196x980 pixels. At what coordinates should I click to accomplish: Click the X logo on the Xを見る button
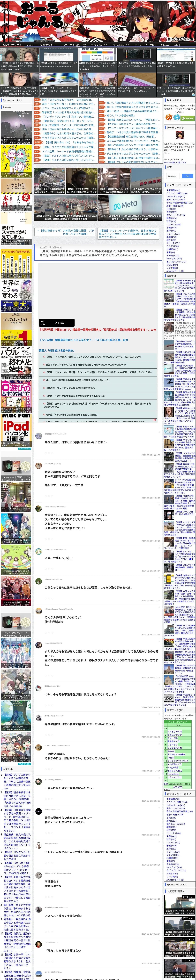pos(43,323)
